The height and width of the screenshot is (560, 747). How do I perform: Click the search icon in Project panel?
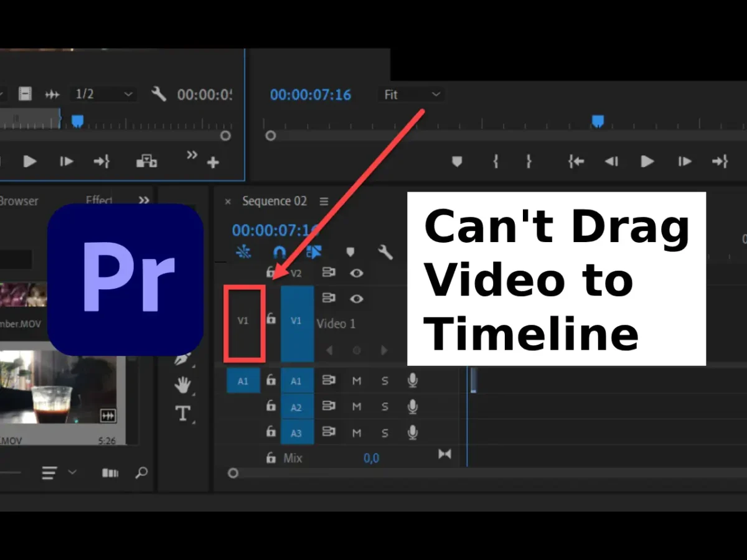point(141,473)
